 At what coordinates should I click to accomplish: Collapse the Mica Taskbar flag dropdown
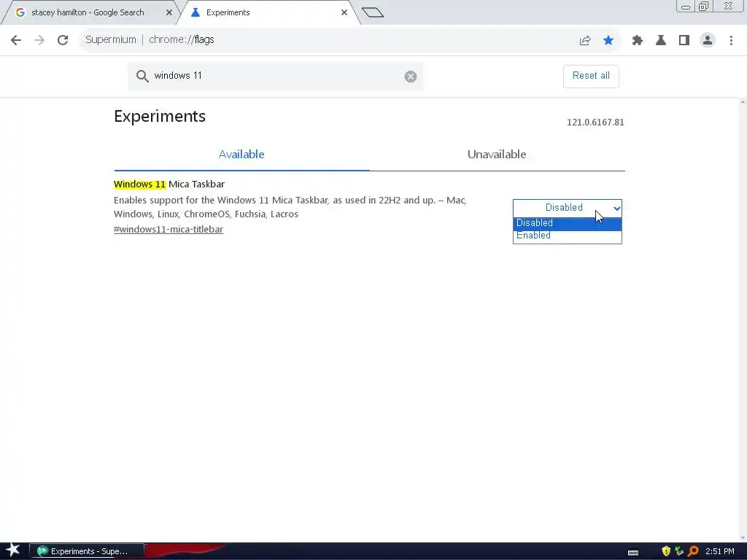pos(568,208)
